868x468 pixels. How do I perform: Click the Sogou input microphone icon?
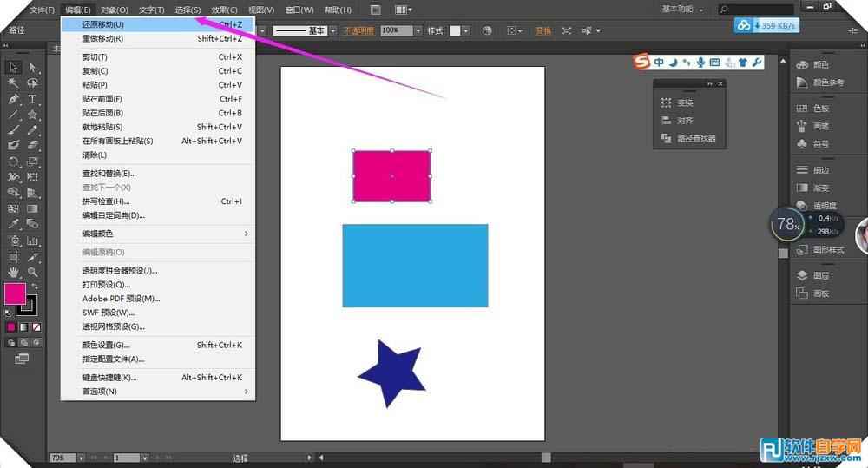coord(700,63)
